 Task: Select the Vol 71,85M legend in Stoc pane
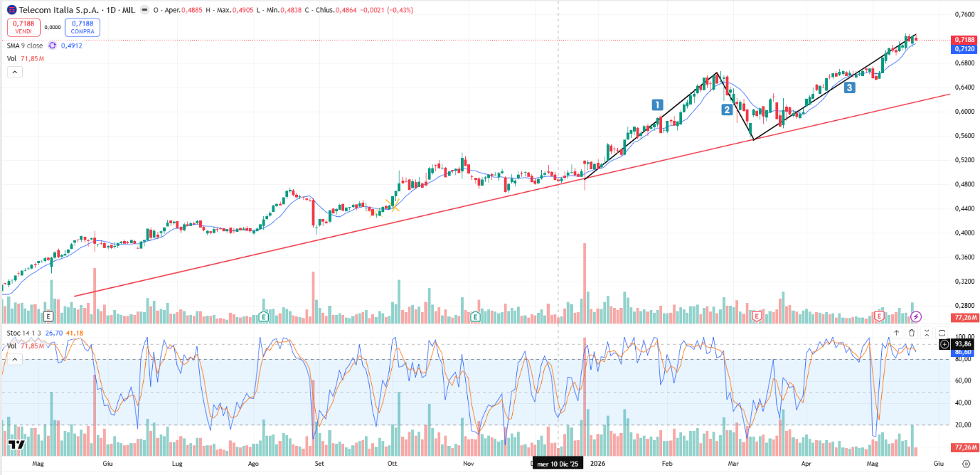(26, 346)
